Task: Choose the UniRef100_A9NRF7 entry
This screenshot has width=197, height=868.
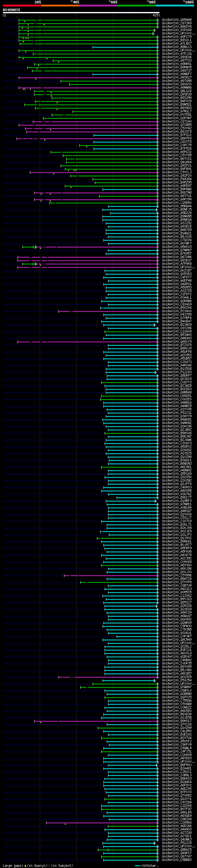Action: [176, 74]
